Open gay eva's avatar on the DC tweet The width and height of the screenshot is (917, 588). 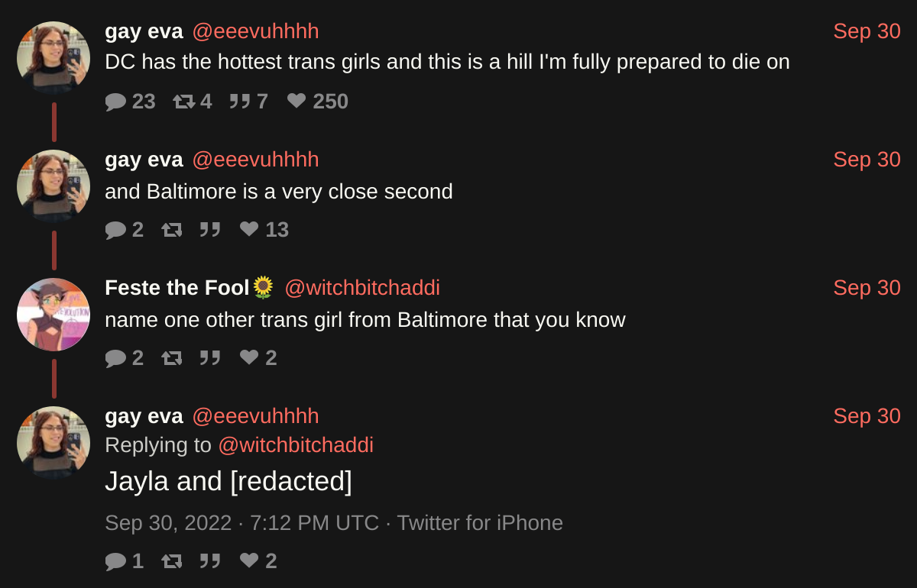[x=53, y=58]
